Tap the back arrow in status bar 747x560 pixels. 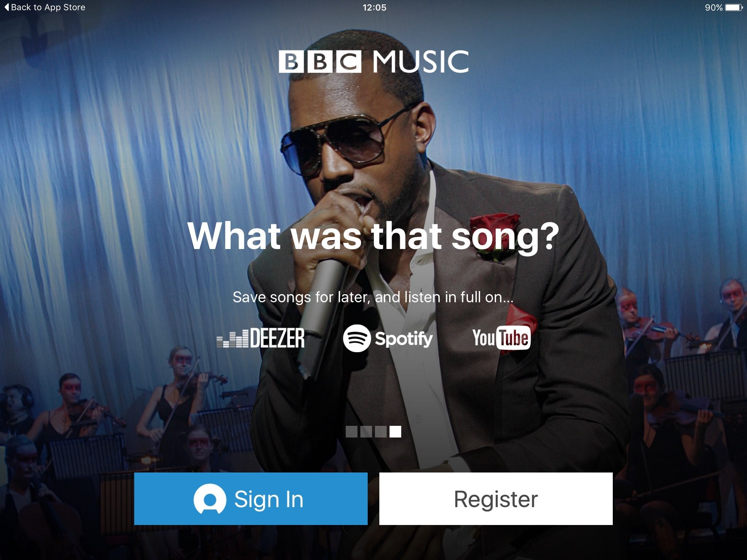click(7, 7)
